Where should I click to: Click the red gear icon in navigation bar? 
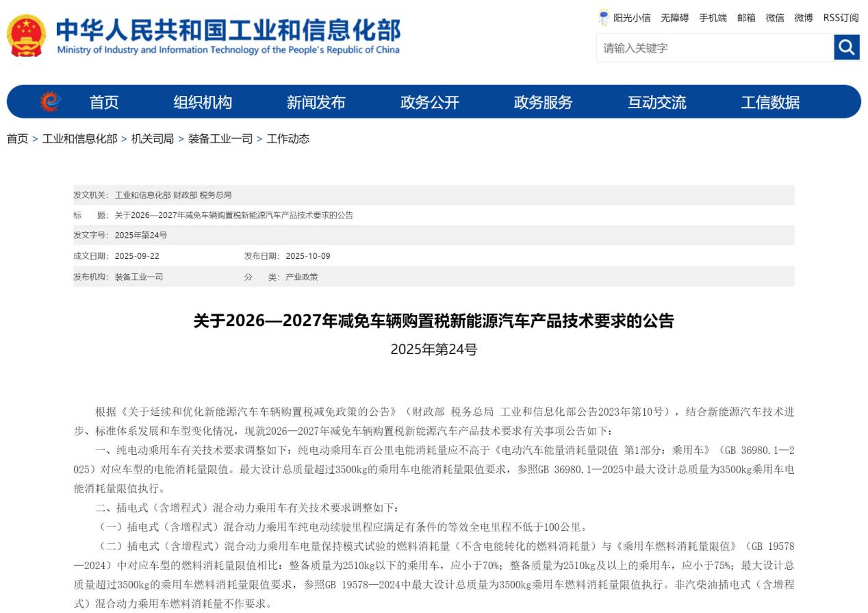point(50,102)
